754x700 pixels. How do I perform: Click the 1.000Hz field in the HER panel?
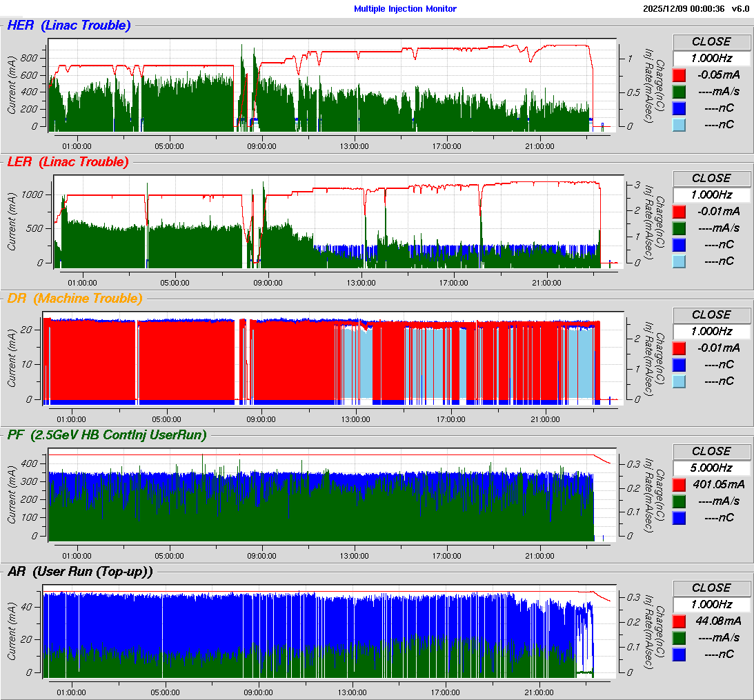pos(711,58)
